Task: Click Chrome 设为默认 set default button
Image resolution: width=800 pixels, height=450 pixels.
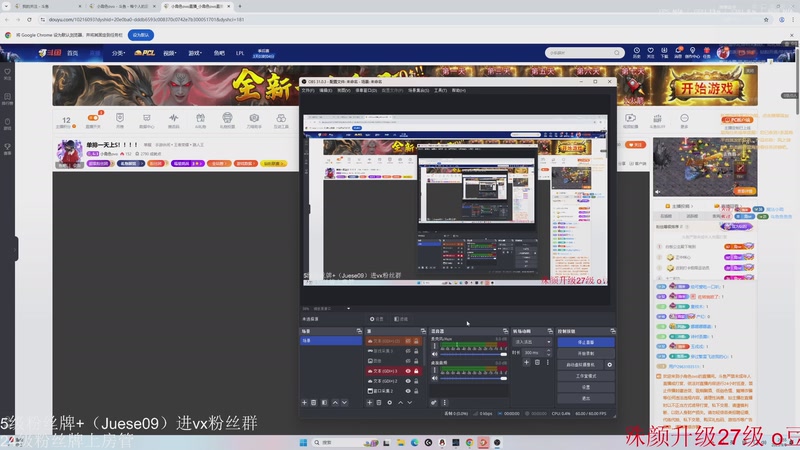Action: pos(141,35)
